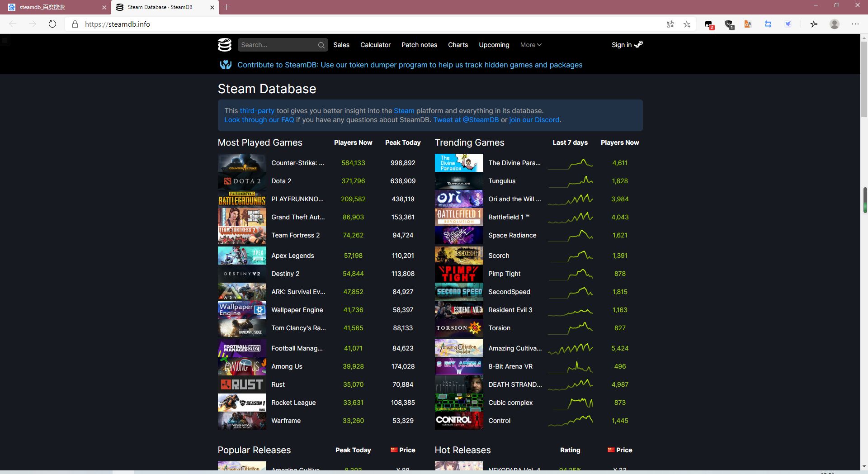This screenshot has height=474, width=868.
Task: Click the SteamDB logo icon
Action: [225, 45]
